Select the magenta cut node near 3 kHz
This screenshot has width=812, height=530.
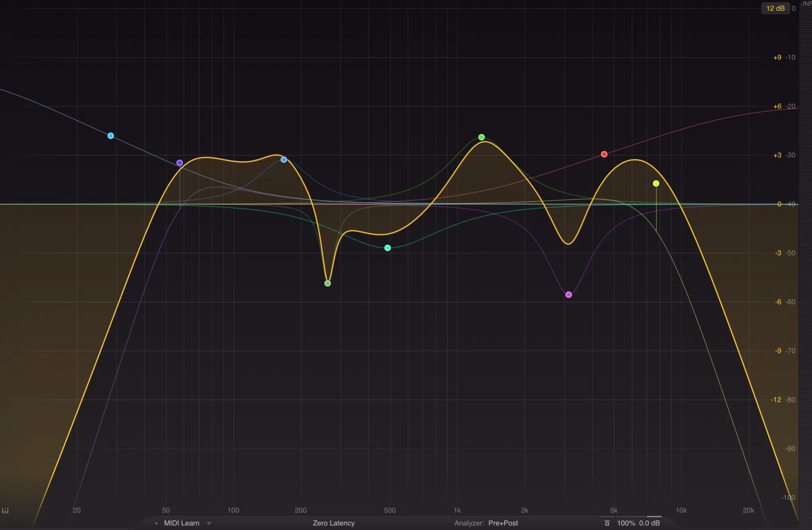[x=569, y=295]
